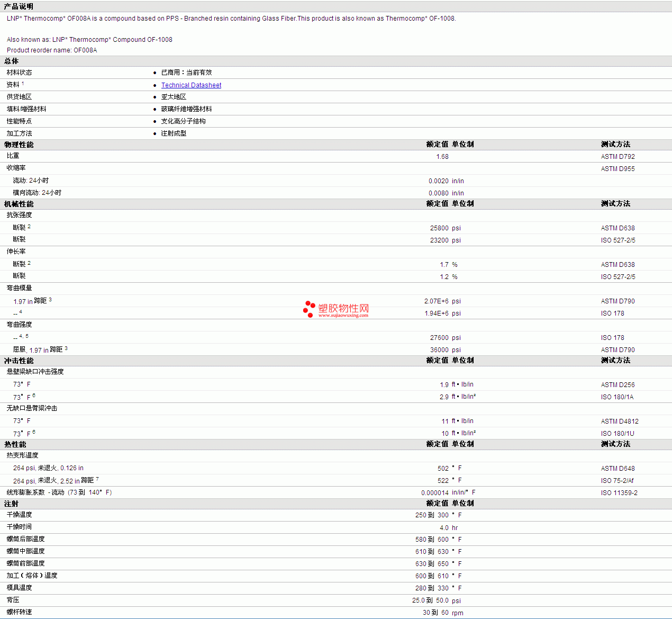Select the 螺杆转速 value 30 到 60 rpm

point(443,613)
